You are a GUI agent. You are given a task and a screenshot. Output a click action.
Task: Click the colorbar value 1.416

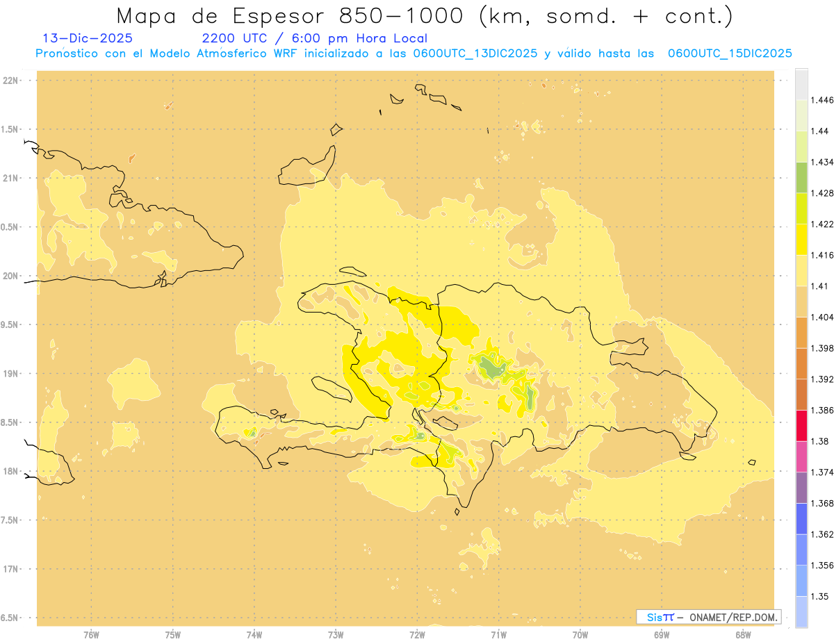[x=821, y=255]
